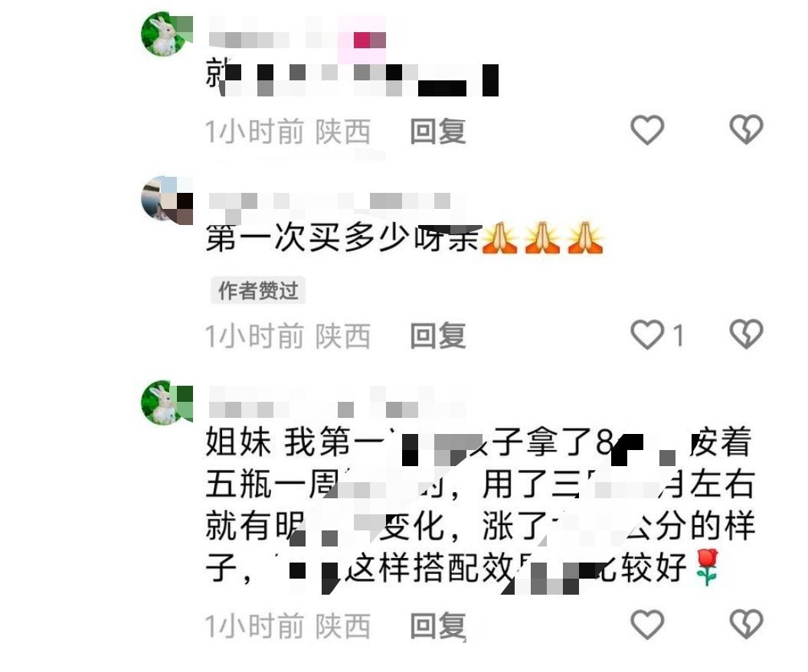
Task: Reply to the first comment via 回复
Action: [438, 132]
